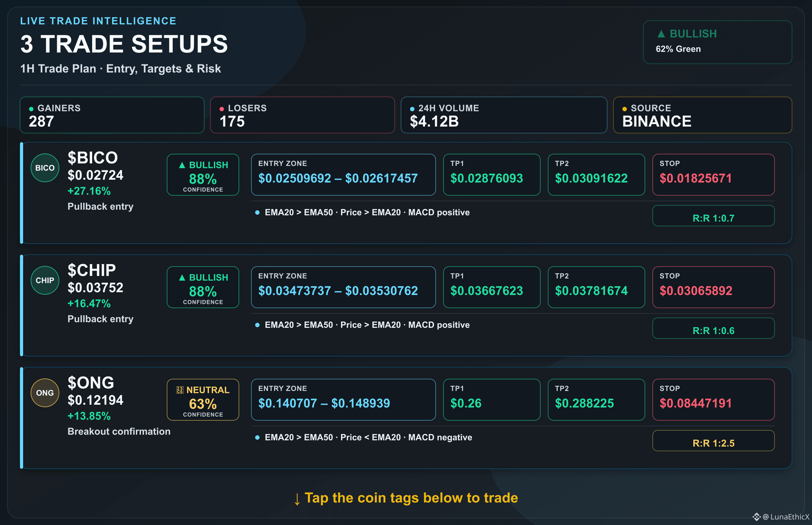The width and height of the screenshot is (812, 525).
Task: Click the ONG coin circle icon
Action: pos(45,393)
